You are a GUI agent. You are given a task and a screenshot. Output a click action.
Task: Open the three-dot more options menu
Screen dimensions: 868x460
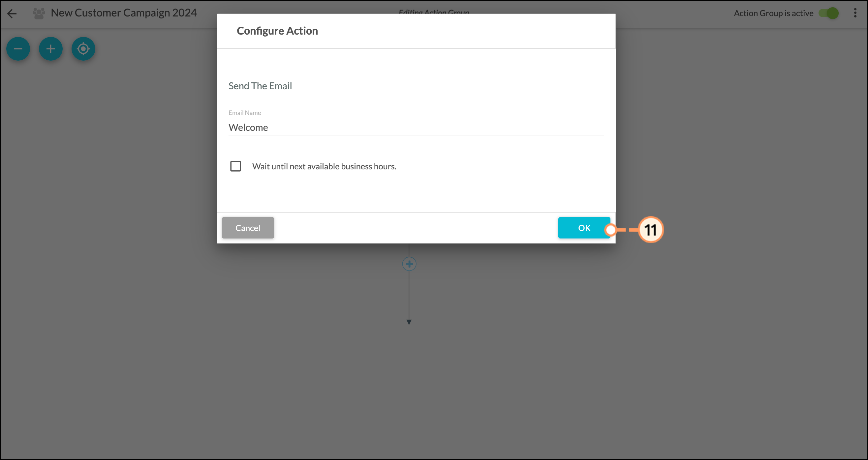(x=855, y=13)
